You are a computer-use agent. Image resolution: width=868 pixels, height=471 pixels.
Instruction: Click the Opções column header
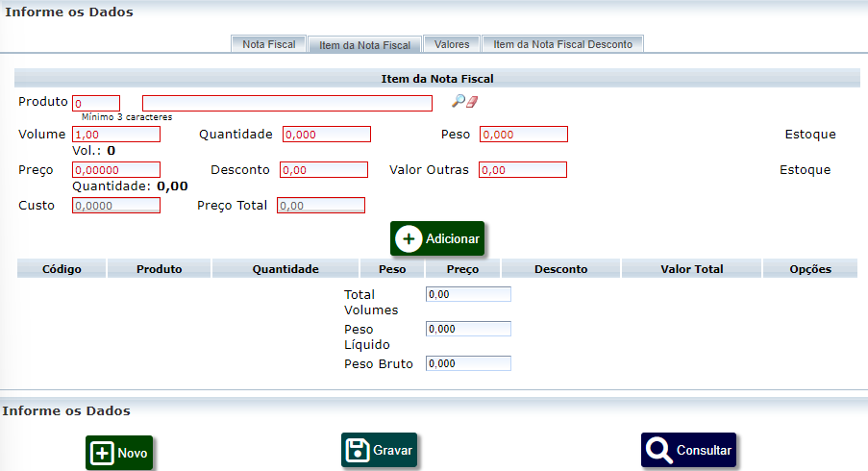[x=810, y=269]
